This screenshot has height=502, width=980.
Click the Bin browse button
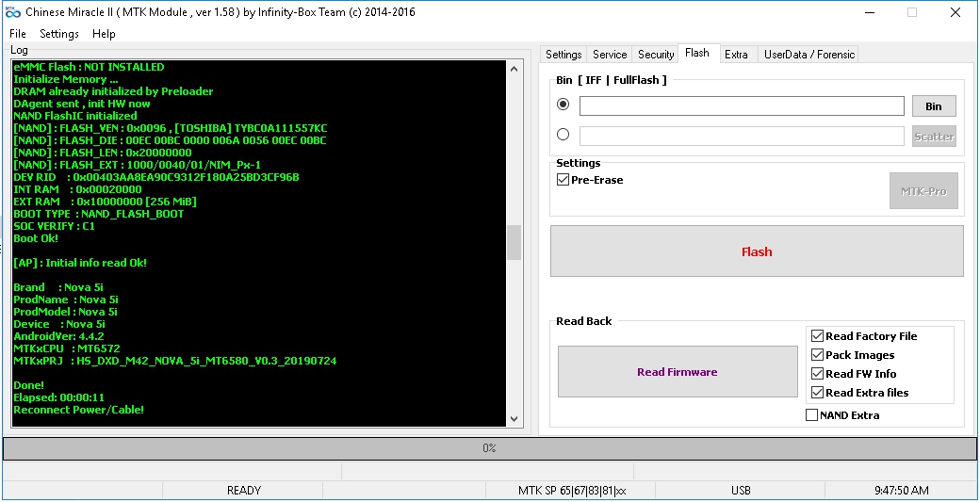tap(934, 106)
